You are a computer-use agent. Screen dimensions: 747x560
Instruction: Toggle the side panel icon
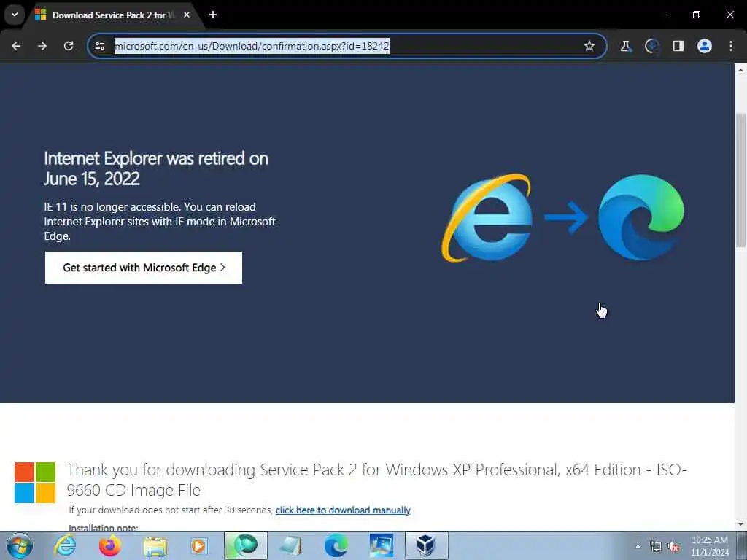pyautogui.click(x=678, y=46)
